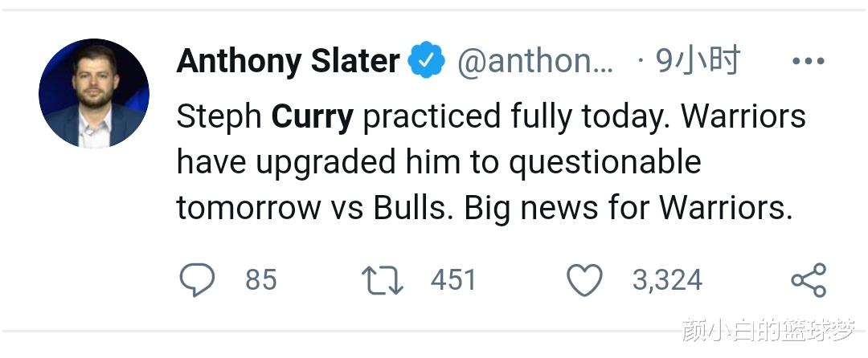This screenshot has width=868, height=358.
Task: Open Anthony Slater's profile picture
Action: (94, 94)
